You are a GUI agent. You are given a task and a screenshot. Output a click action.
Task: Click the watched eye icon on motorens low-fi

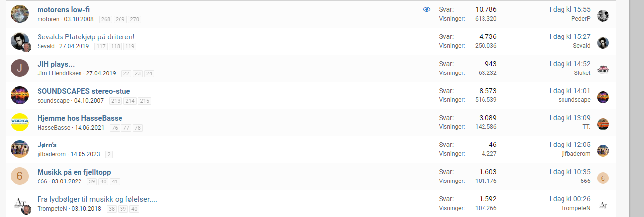tap(427, 9)
